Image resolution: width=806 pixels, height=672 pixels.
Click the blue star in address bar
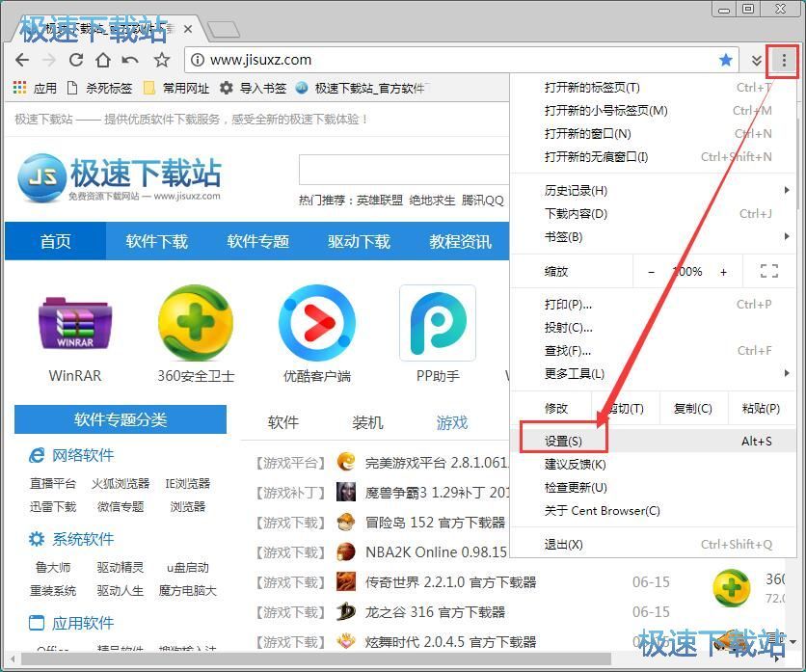(x=725, y=60)
